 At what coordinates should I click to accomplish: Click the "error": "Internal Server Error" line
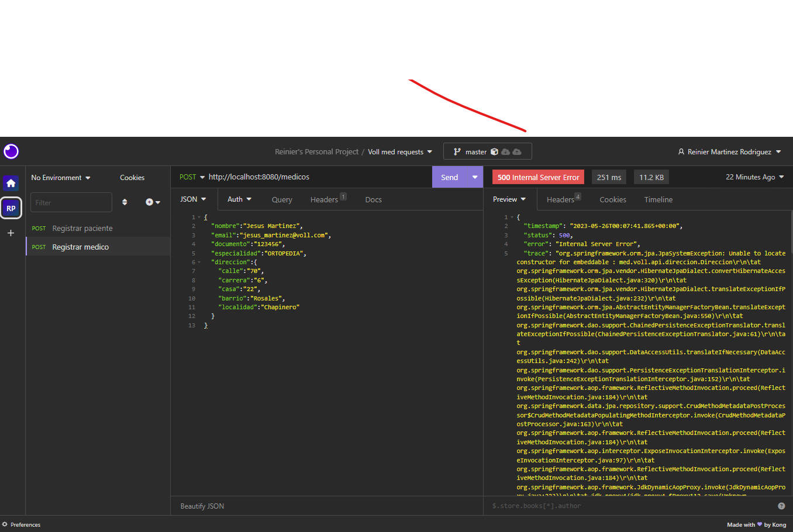tap(582, 244)
